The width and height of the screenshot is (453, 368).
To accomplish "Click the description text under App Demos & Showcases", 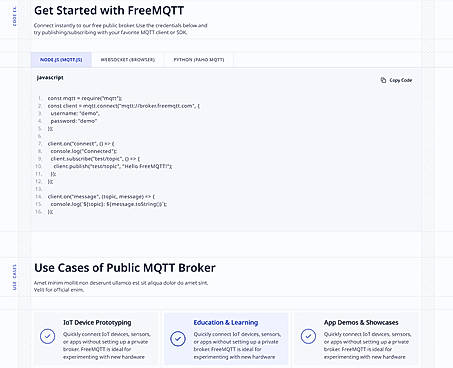I will [368, 346].
